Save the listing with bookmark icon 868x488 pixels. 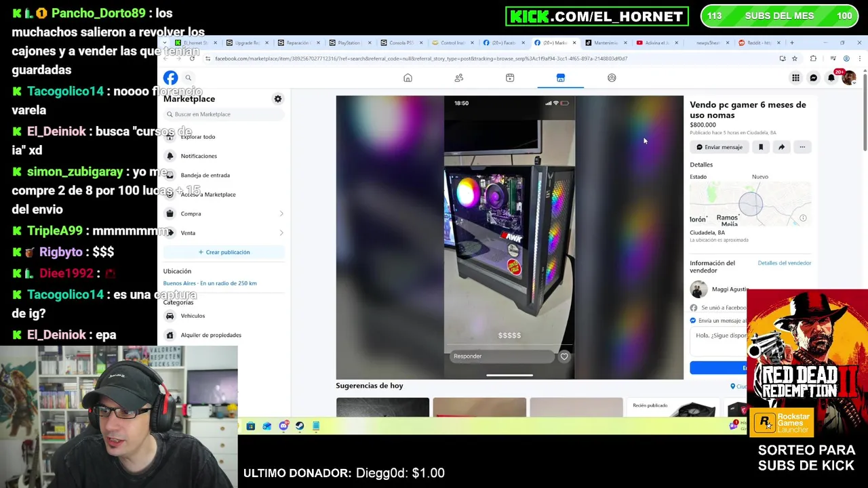pos(761,147)
